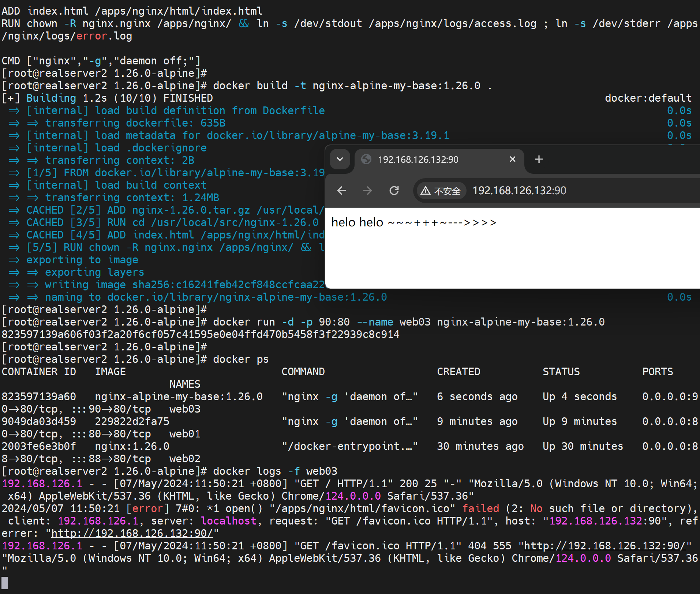The width and height of the screenshot is (700, 594).
Task: Reload the page in the browser
Action: (394, 191)
